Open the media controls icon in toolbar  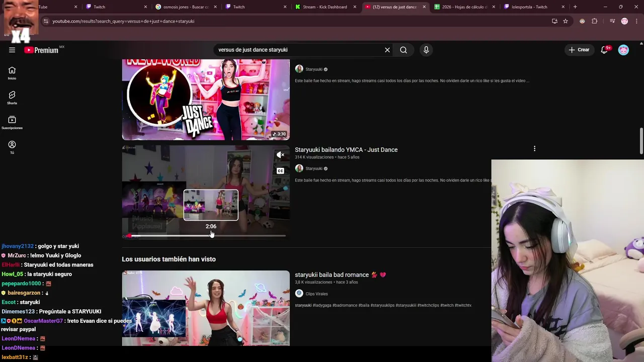(612, 21)
